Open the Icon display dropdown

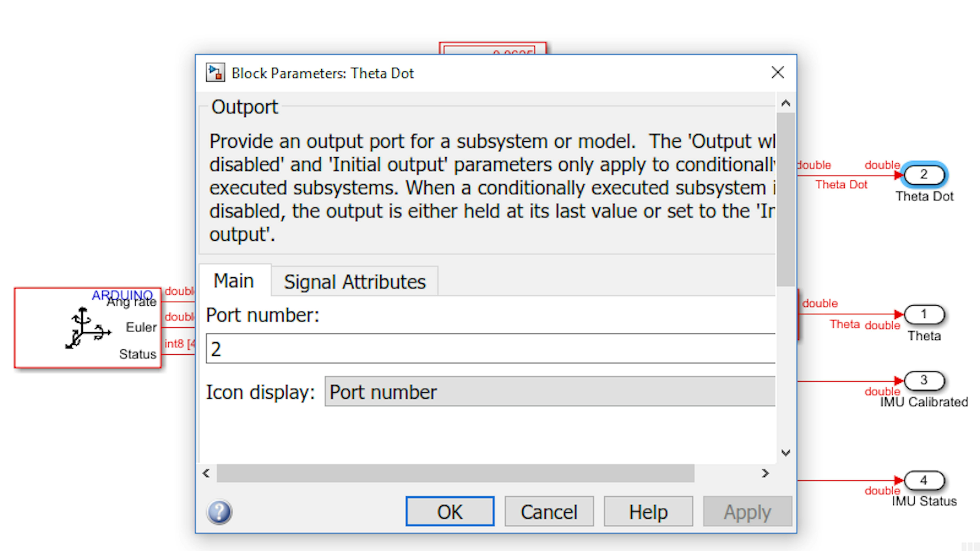click(x=550, y=392)
